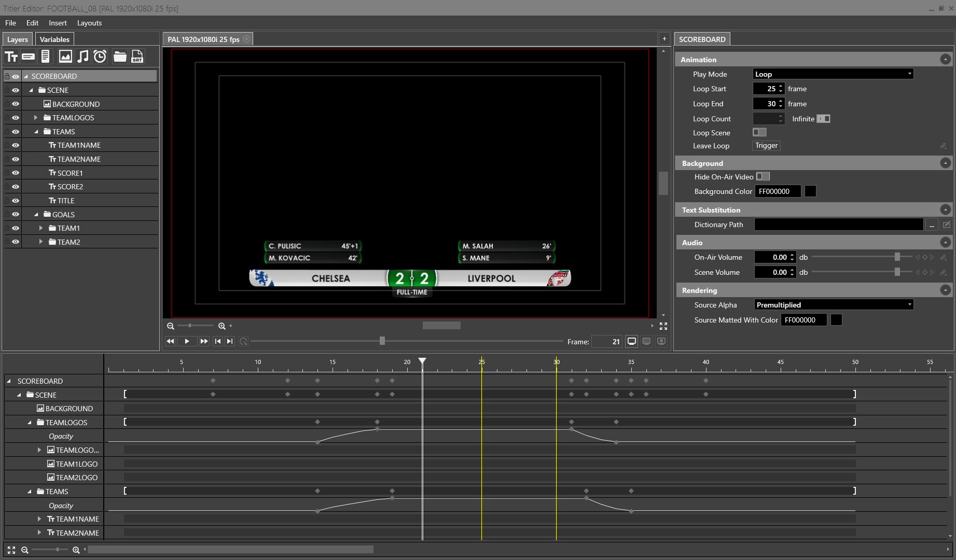Click the alarm clock timer layer icon

(100, 57)
